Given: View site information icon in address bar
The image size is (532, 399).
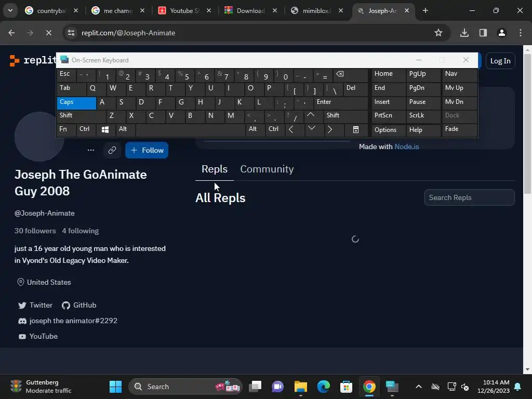Looking at the screenshot, I should (x=71, y=33).
